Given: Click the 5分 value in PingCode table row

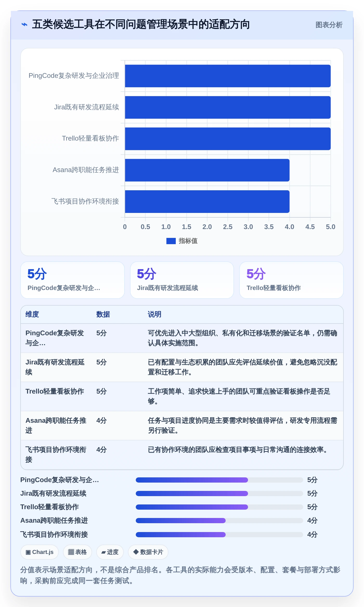Looking at the screenshot, I should (101, 333).
